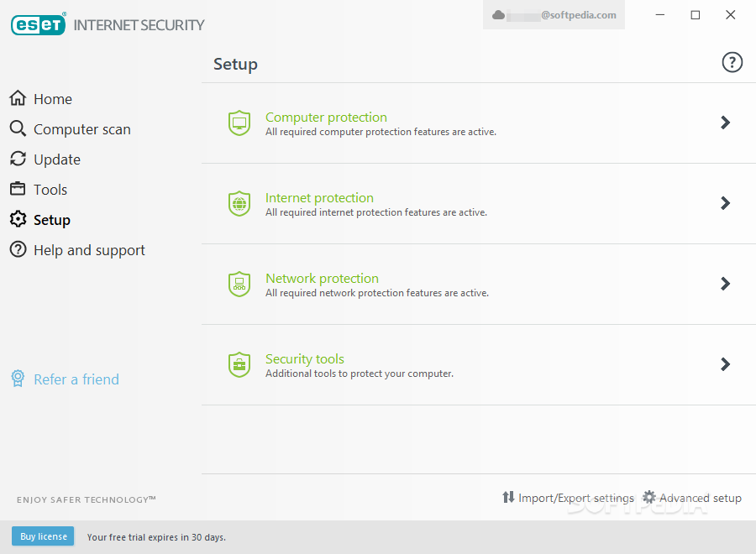This screenshot has height=554, width=756.
Task: Open the Update section
Action: (x=57, y=160)
